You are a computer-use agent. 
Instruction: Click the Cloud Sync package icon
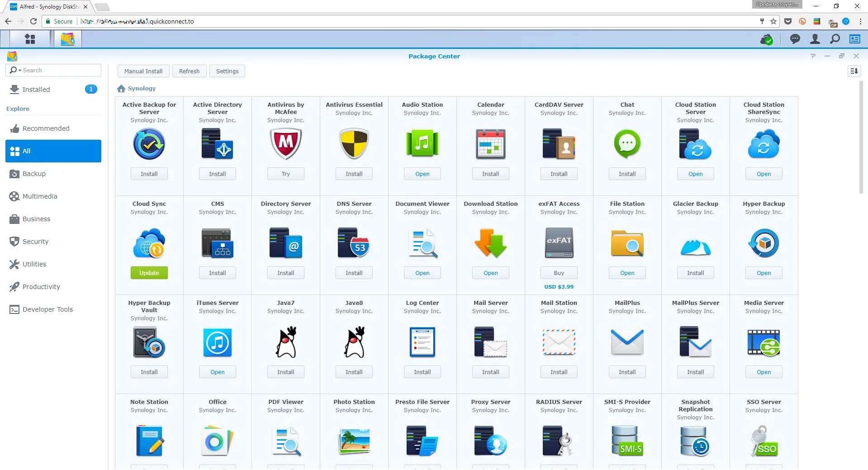point(149,243)
